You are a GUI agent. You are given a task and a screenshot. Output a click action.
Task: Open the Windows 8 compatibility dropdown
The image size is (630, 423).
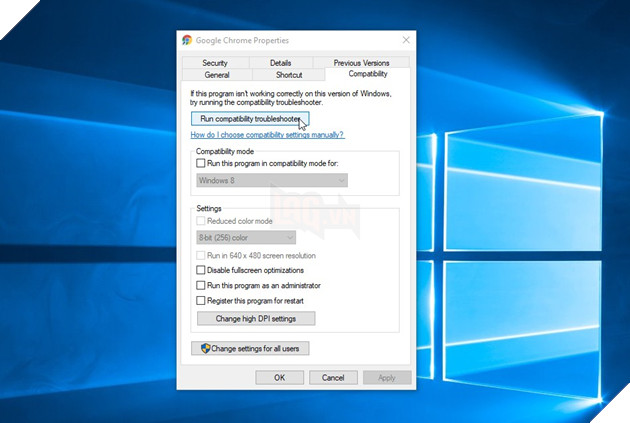pyautogui.click(x=272, y=180)
